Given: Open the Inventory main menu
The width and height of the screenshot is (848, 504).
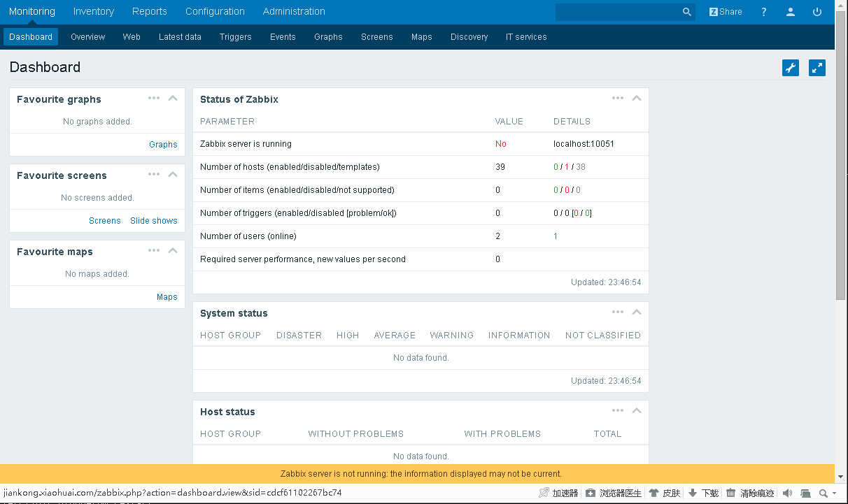Looking at the screenshot, I should (x=94, y=11).
